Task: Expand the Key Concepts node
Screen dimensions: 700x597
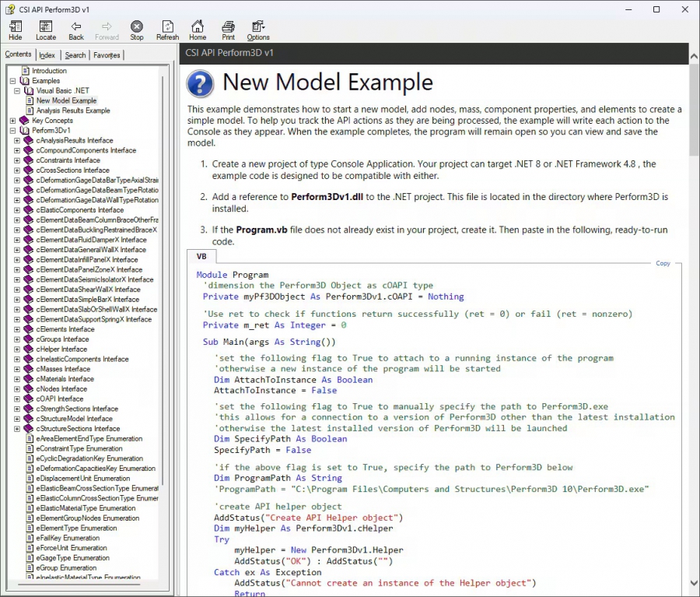Action: click(13, 121)
